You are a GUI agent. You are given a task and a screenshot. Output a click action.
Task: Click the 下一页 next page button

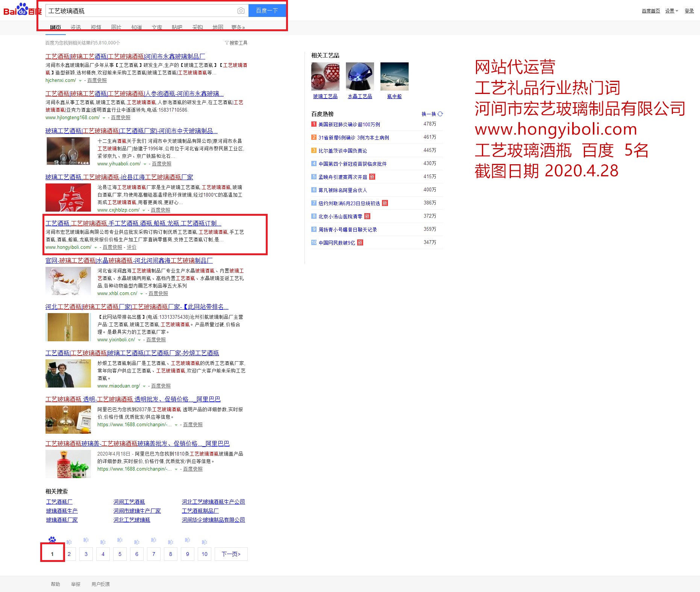click(231, 554)
